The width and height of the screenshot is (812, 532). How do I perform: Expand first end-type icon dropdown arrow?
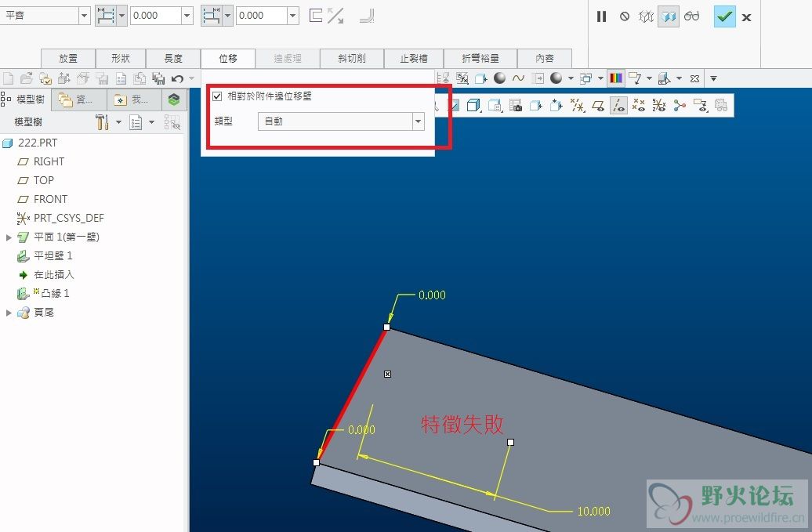[x=121, y=16]
